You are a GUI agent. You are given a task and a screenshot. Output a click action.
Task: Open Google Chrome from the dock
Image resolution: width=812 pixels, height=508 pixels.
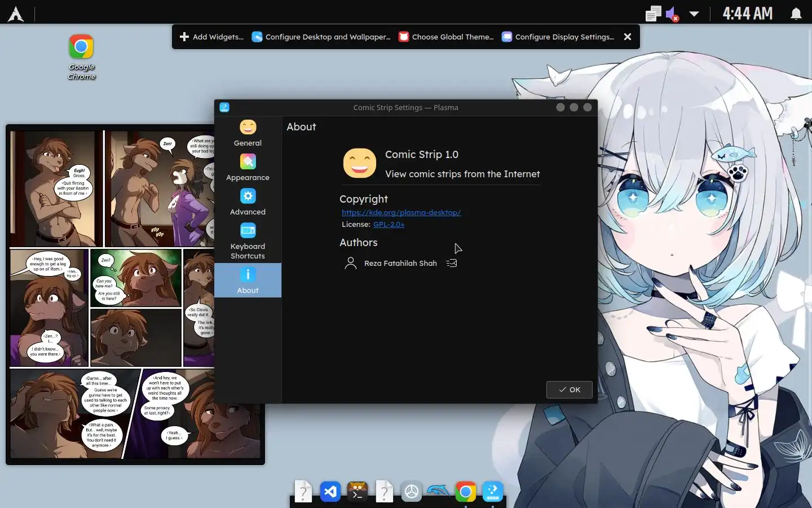click(466, 492)
